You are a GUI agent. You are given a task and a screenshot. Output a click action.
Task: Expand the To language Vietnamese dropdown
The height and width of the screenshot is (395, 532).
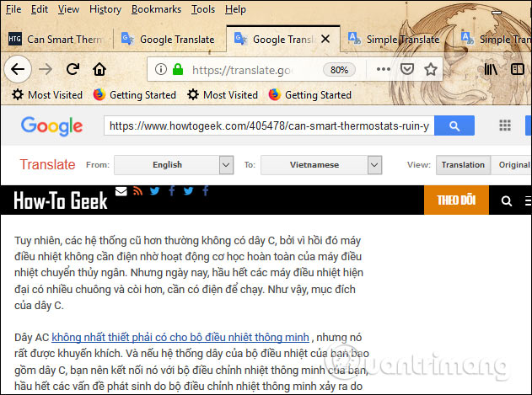tap(374, 165)
